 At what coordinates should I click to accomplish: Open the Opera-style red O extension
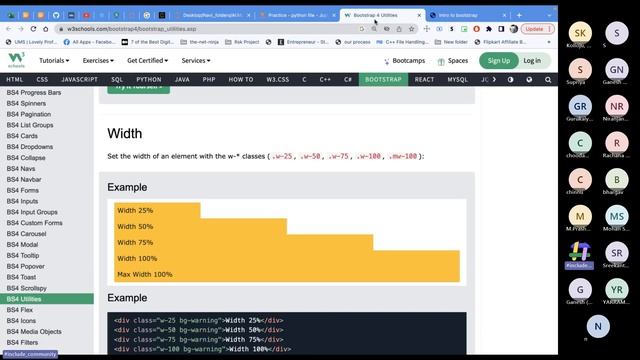click(x=476, y=29)
